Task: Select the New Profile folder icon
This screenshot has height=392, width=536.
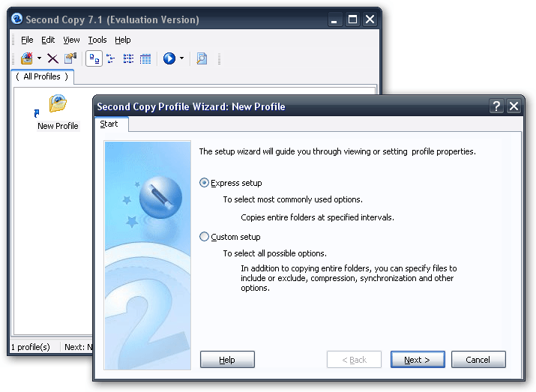Action: (x=58, y=103)
